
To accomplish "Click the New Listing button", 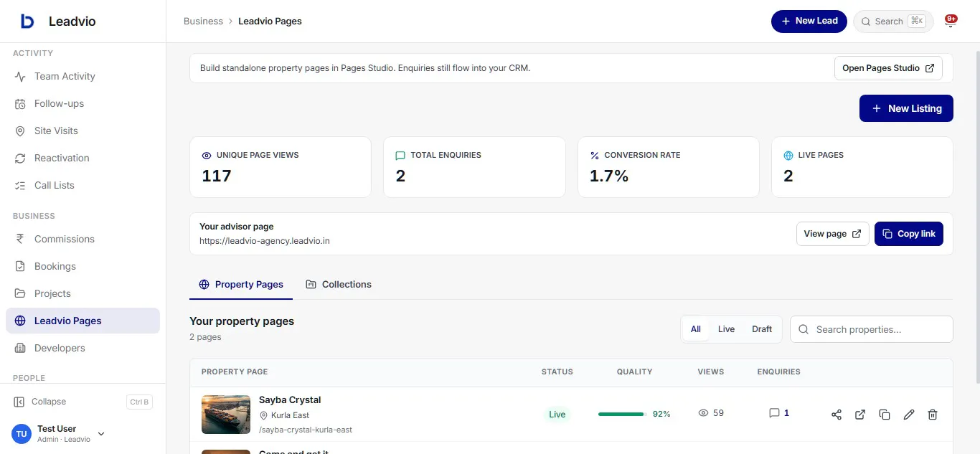I will 906,108.
